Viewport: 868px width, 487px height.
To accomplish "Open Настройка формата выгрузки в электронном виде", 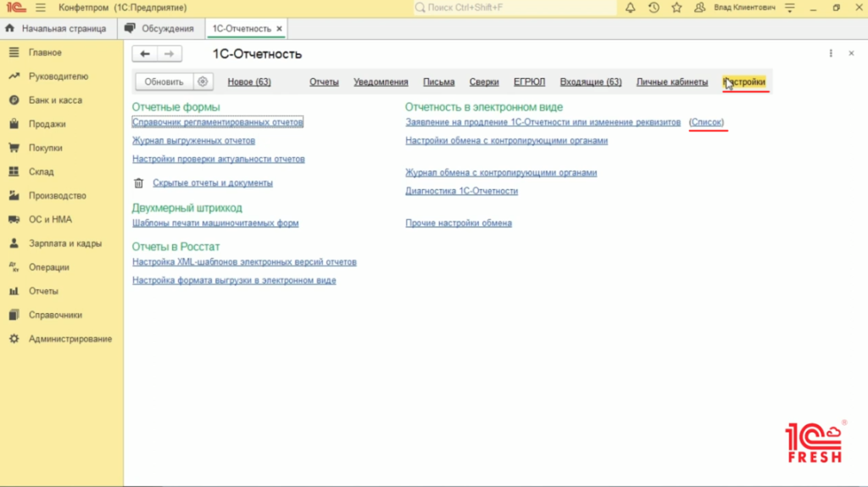I will [x=234, y=280].
